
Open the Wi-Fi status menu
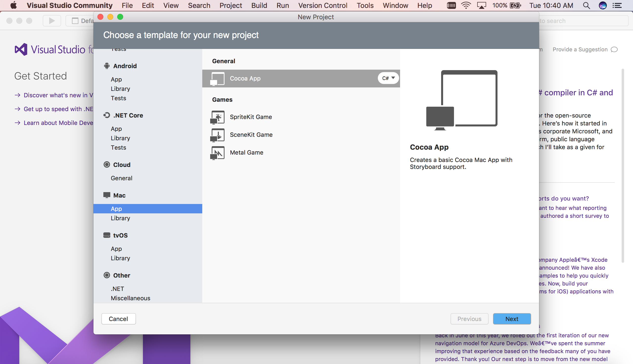pos(466,5)
